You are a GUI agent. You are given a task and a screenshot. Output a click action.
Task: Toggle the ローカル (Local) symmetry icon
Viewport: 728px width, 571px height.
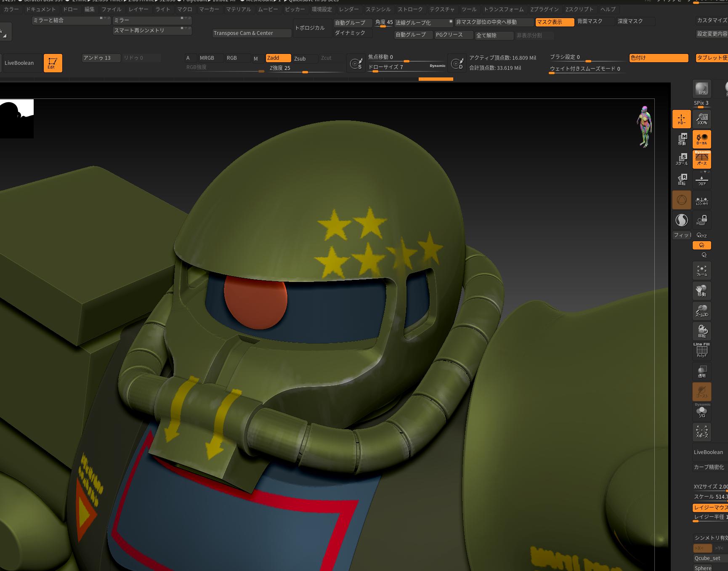pos(701,139)
